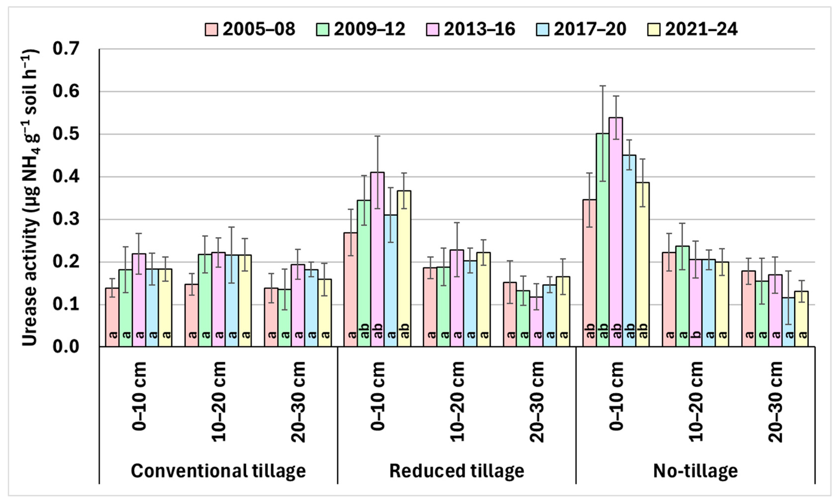
Task: Click the y-axis value '0.7'
Action: (x=66, y=49)
